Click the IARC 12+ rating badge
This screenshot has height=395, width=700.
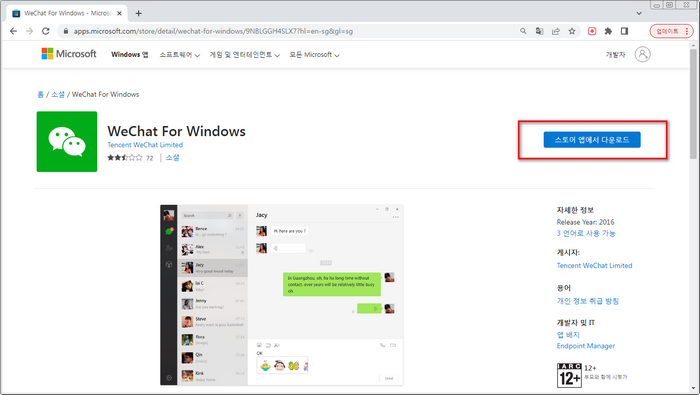click(x=569, y=375)
